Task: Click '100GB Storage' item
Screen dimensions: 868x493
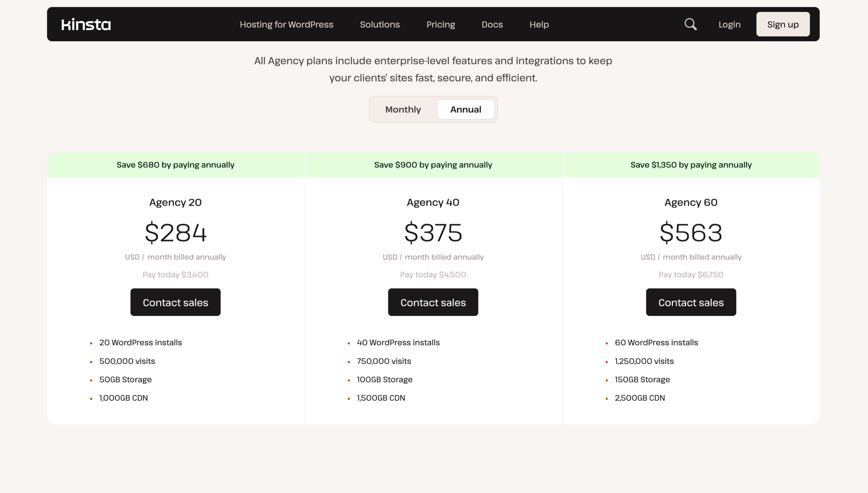Action: pyautogui.click(x=384, y=379)
